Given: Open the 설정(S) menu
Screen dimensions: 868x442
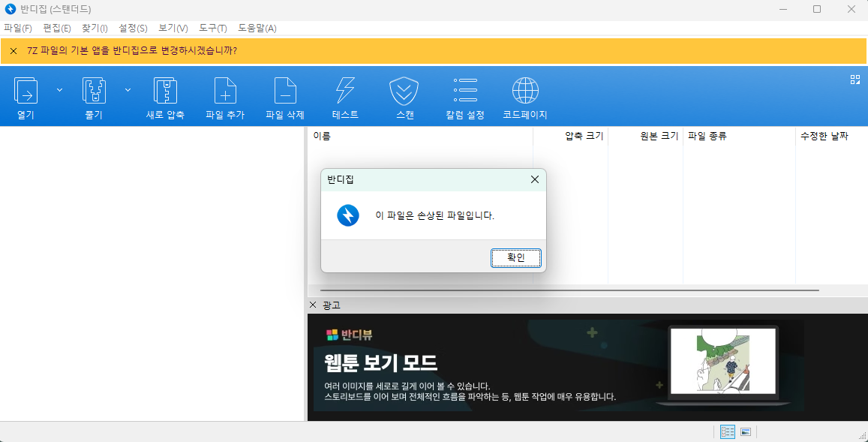Looking at the screenshot, I should [x=133, y=29].
